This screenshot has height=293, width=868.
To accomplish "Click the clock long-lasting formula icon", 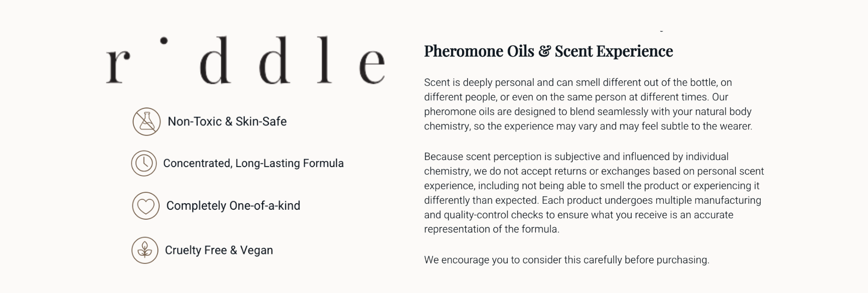I will click(x=144, y=163).
